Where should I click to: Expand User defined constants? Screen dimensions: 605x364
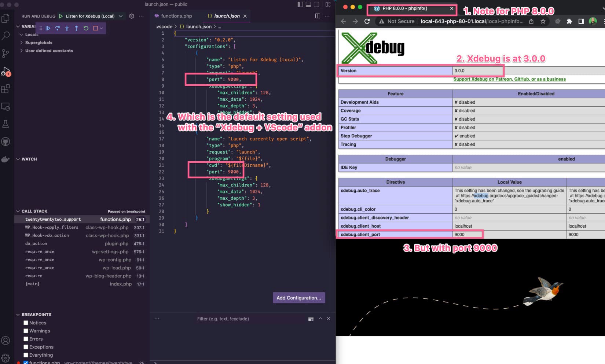[22, 51]
